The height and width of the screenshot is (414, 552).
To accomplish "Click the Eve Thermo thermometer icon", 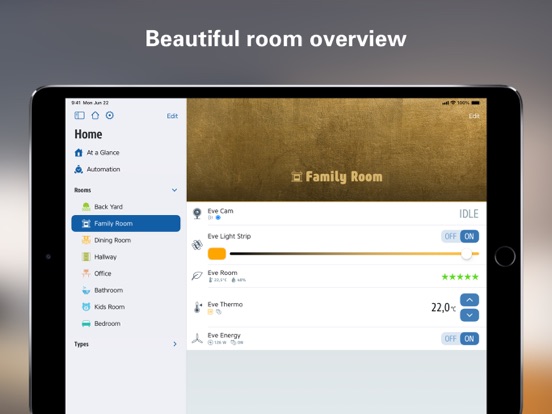I will point(197,307).
